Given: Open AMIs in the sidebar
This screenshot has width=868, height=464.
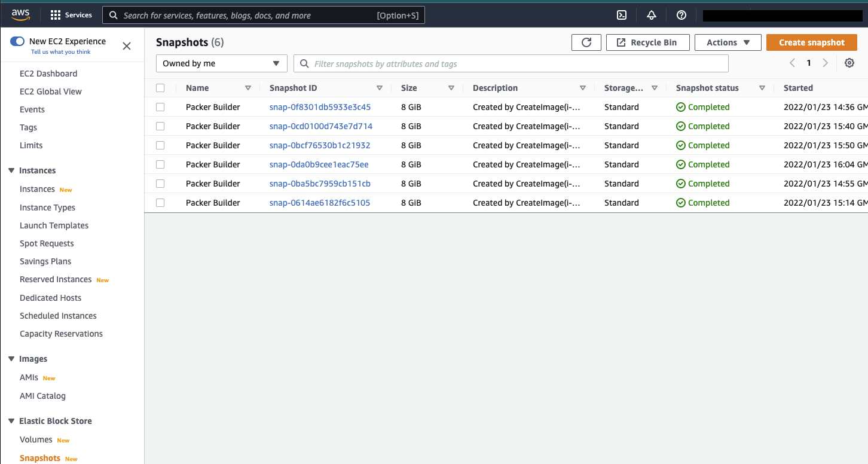Looking at the screenshot, I should pos(29,377).
